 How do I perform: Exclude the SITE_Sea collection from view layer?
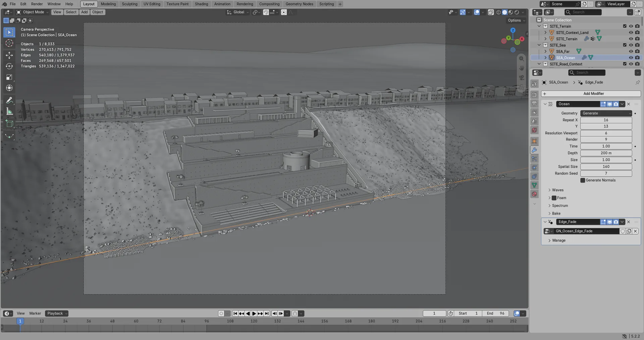tap(625, 45)
